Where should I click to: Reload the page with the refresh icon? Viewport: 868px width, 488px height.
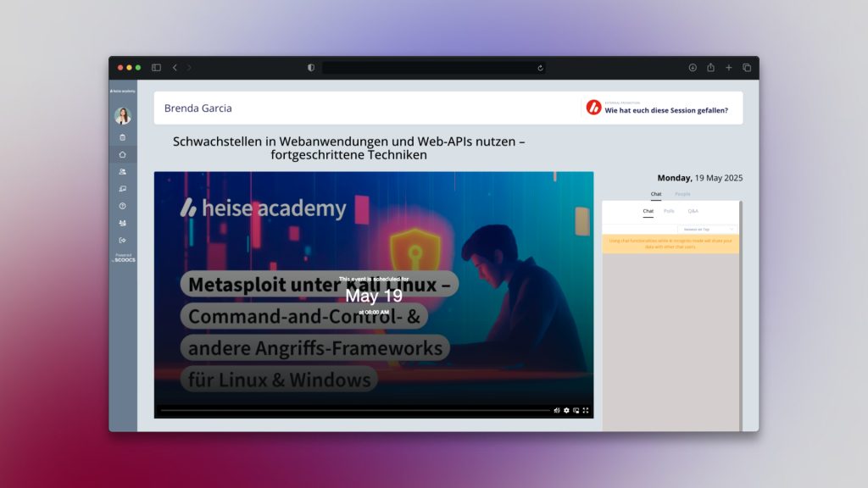click(x=540, y=68)
